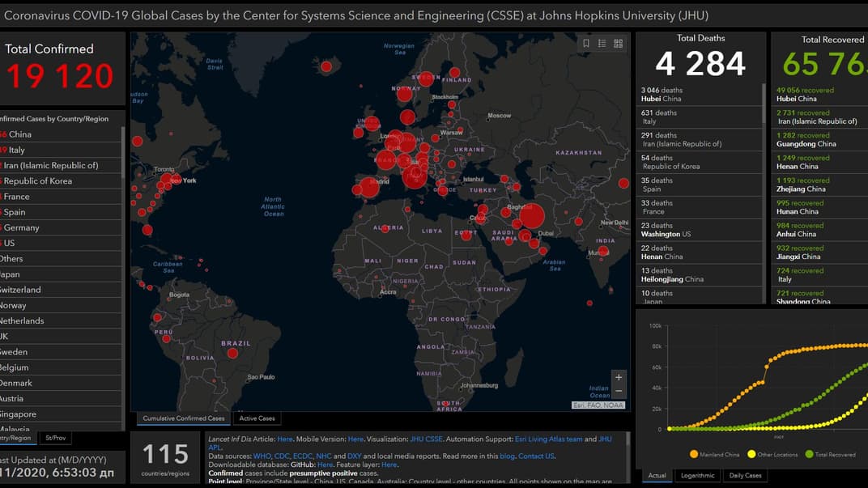
Task: Zoom in on the map with plus button
Action: (619, 377)
